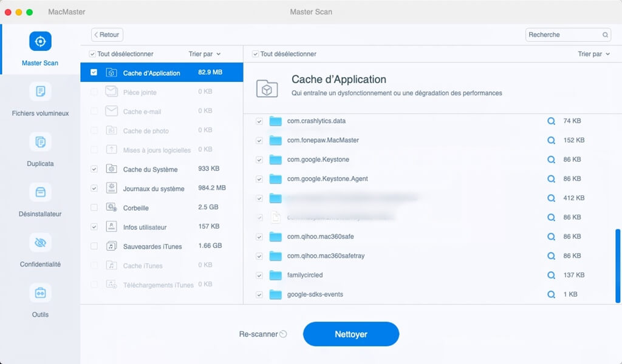Uncheck the Journaux du système checkbox
Screen dimensions: 622x364
click(94, 188)
